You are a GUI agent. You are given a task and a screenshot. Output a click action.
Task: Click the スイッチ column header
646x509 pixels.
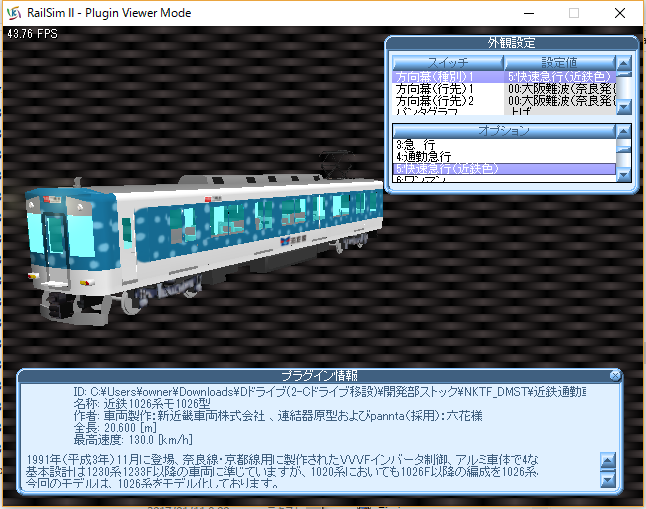(x=448, y=63)
